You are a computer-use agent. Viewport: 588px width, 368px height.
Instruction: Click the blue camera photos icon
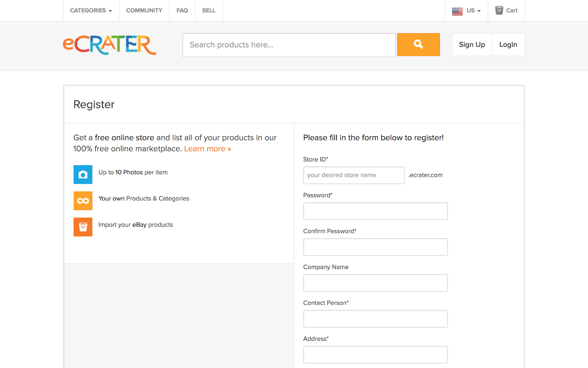coord(83,174)
